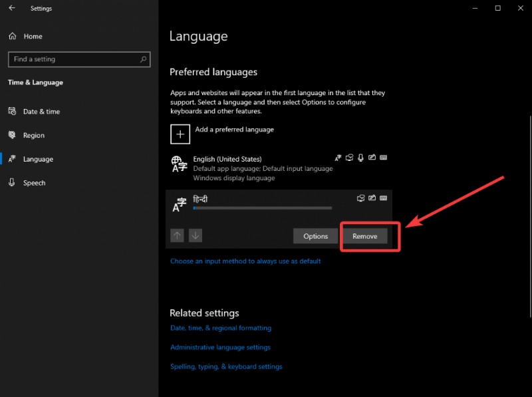This screenshot has height=397, width=532.
Task: Click the text-to-speech icon on Hindi row
Action: [360, 198]
